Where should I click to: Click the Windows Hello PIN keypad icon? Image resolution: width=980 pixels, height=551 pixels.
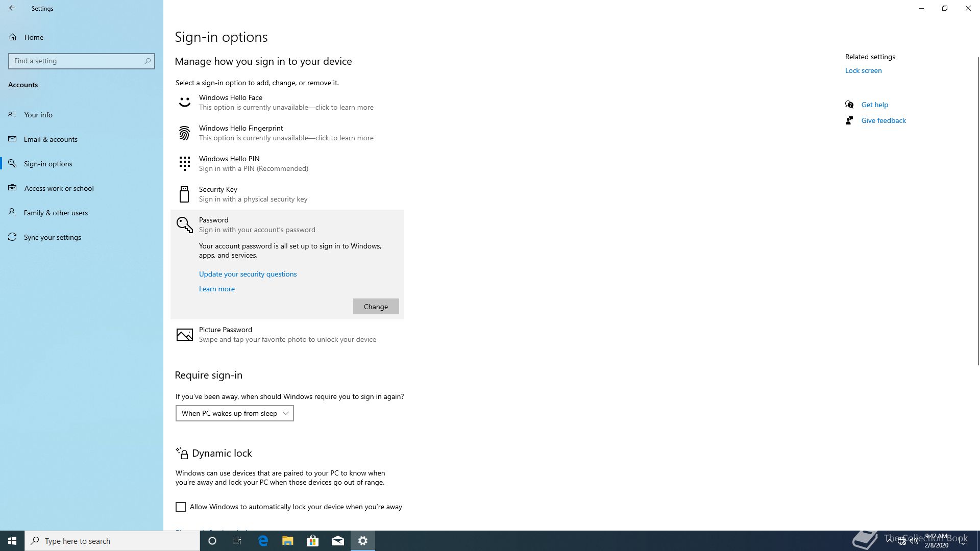(x=184, y=164)
